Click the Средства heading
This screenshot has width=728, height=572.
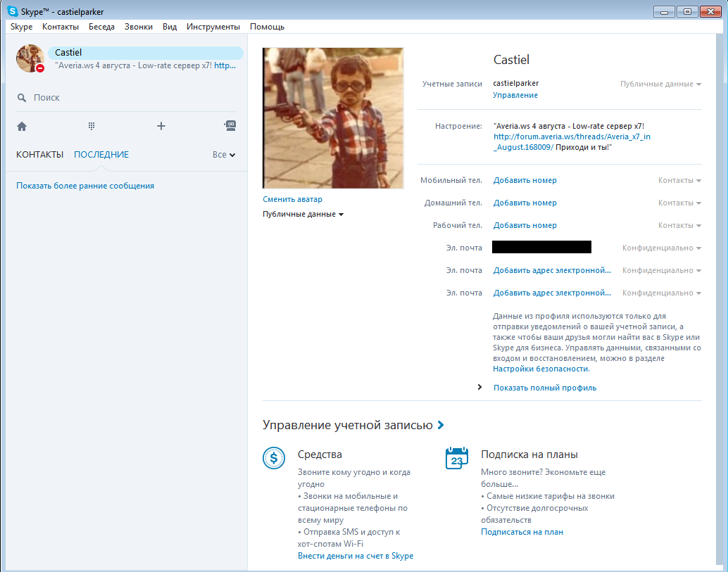click(x=320, y=455)
